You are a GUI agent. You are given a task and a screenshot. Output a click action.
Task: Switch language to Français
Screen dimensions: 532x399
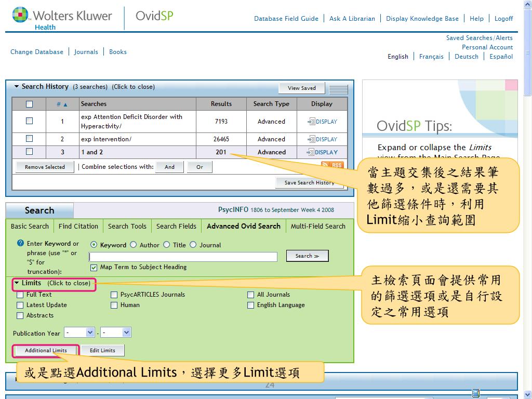[x=431, y=57]
